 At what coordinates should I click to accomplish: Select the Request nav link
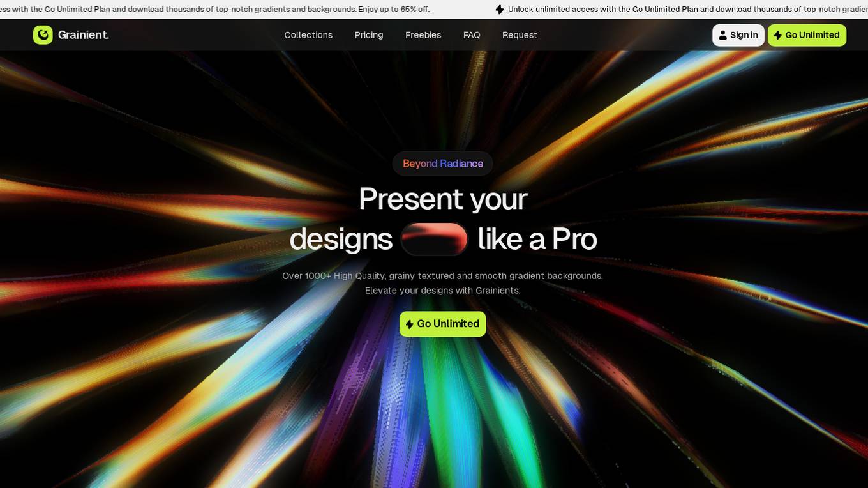click(x=520, y=35)
